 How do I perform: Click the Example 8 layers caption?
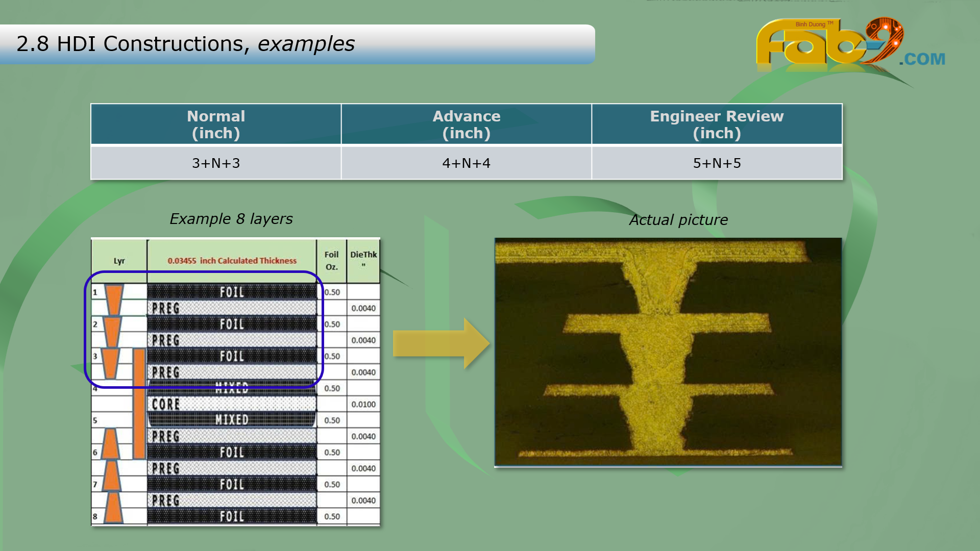point(231,219)
